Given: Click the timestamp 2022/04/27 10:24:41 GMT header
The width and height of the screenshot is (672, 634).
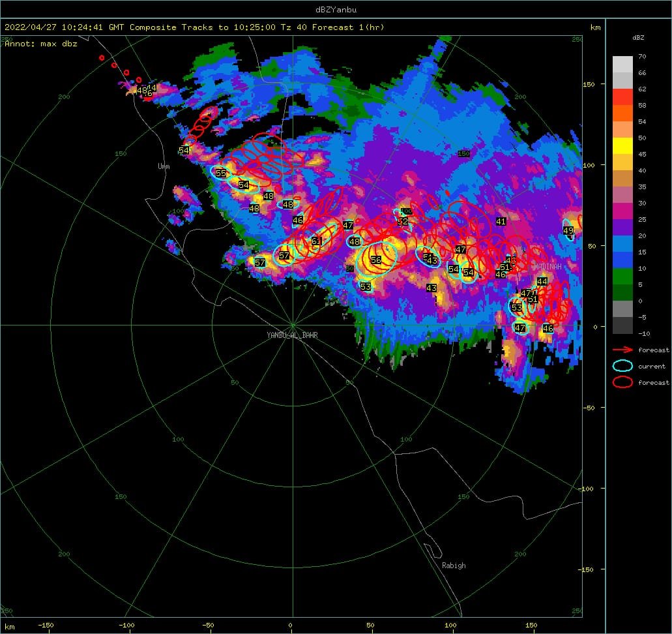Looking at the screenshot, I should (65, 27).
